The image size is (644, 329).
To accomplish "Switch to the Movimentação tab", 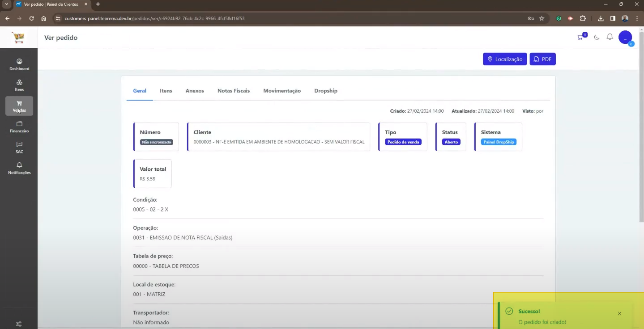I will 282,91.
